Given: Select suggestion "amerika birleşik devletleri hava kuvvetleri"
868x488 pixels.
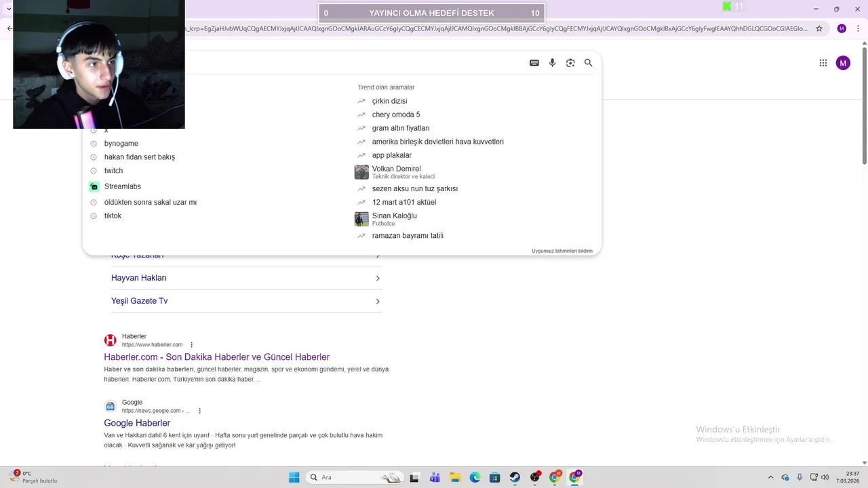Looking at the screenshot, I should 437,142.
